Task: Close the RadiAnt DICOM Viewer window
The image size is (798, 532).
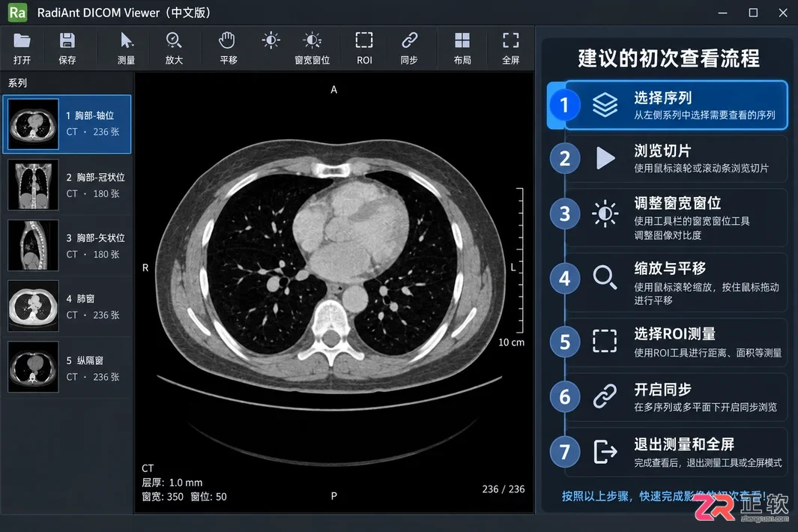Action: 783,13
